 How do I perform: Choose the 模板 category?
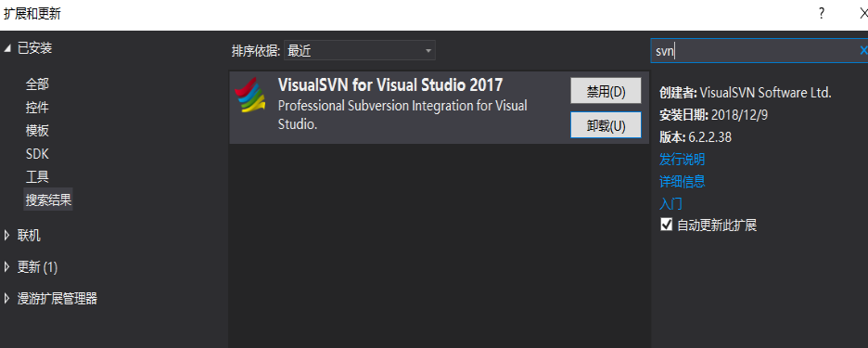37,131
